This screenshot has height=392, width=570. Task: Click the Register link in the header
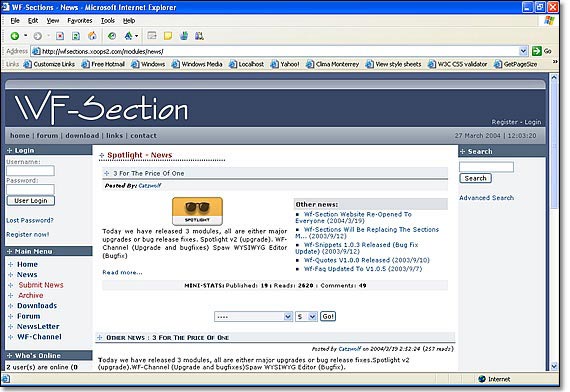(504, 122)
